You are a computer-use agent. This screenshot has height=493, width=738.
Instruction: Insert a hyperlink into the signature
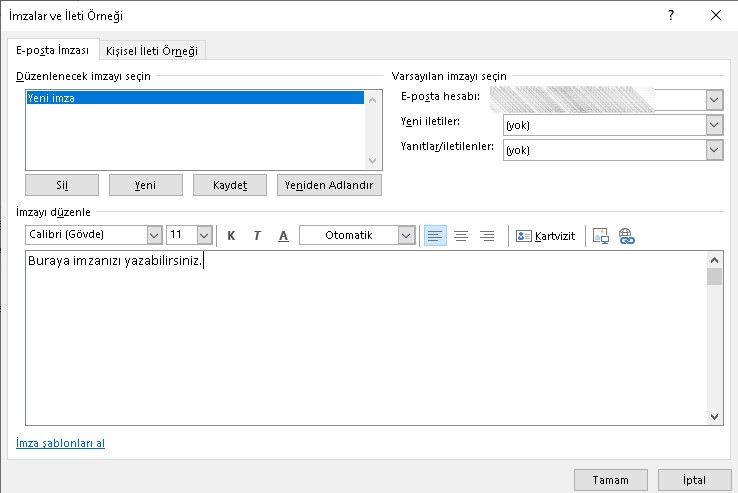[627, 235]
